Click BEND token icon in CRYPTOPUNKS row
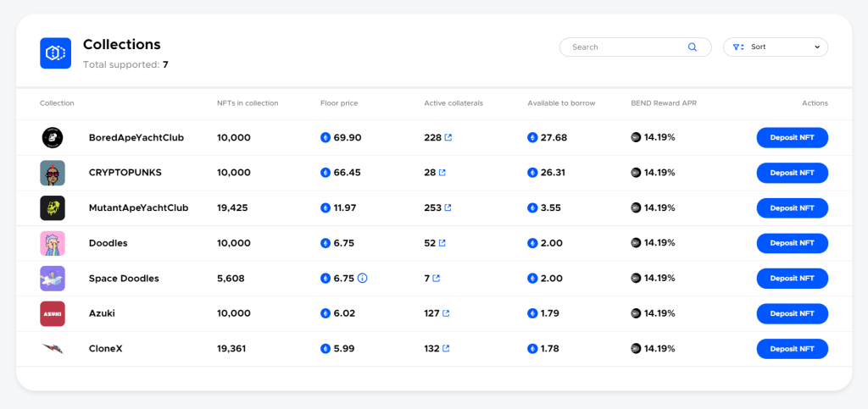868x409 pixels. point(636,173)
